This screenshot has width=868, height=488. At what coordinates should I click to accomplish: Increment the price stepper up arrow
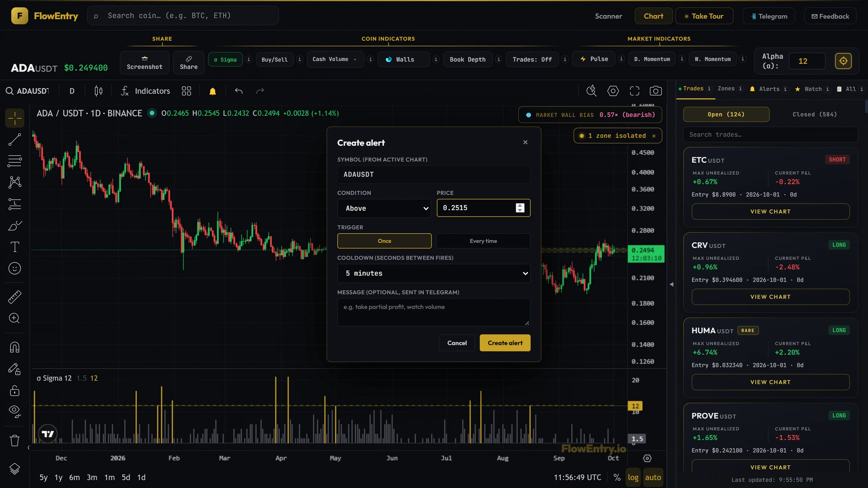click(x=520, y=205)
